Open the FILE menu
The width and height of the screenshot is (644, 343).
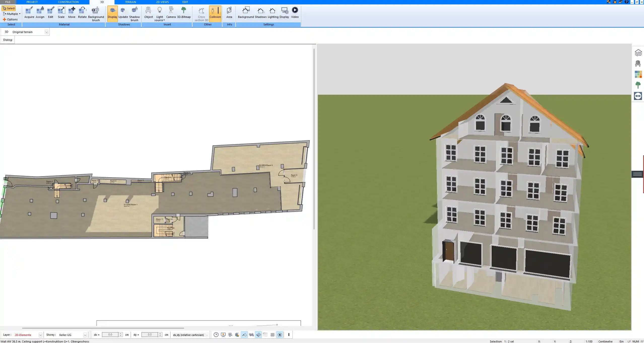[8, 2]
